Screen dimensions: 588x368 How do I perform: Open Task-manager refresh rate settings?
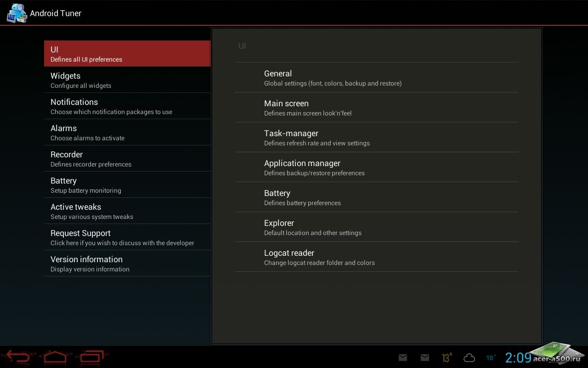tap(376, 138)
